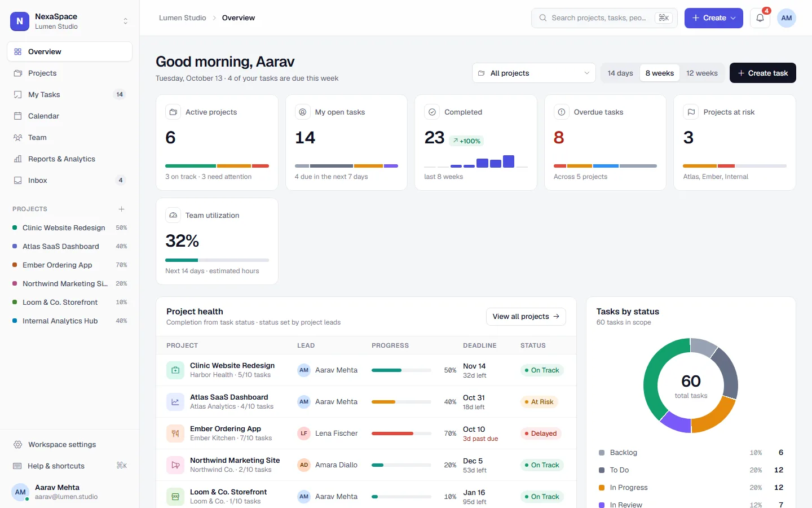
Task: Open the All projects filter dropdown
Action: tap(534, 73)
